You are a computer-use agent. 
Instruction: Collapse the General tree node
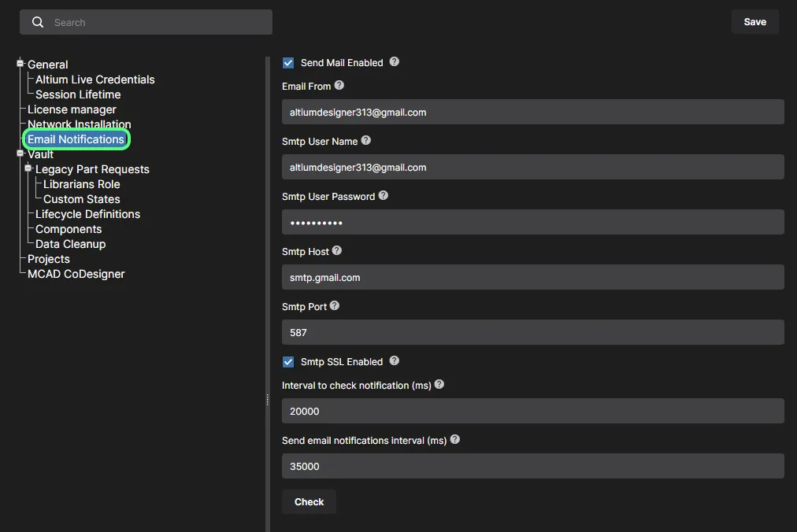pyautogui.click(x=20, y=64)
